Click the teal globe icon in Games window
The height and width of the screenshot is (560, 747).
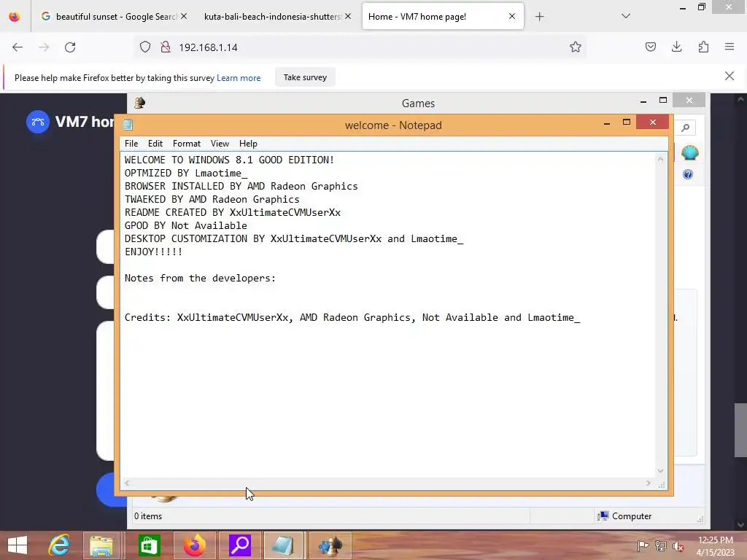click(690, 153)
